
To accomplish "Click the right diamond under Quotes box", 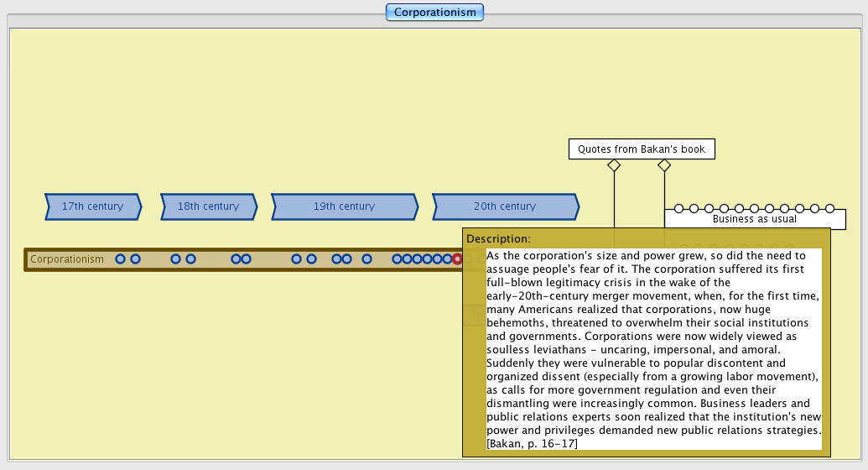I will click(x=664, y=165).
